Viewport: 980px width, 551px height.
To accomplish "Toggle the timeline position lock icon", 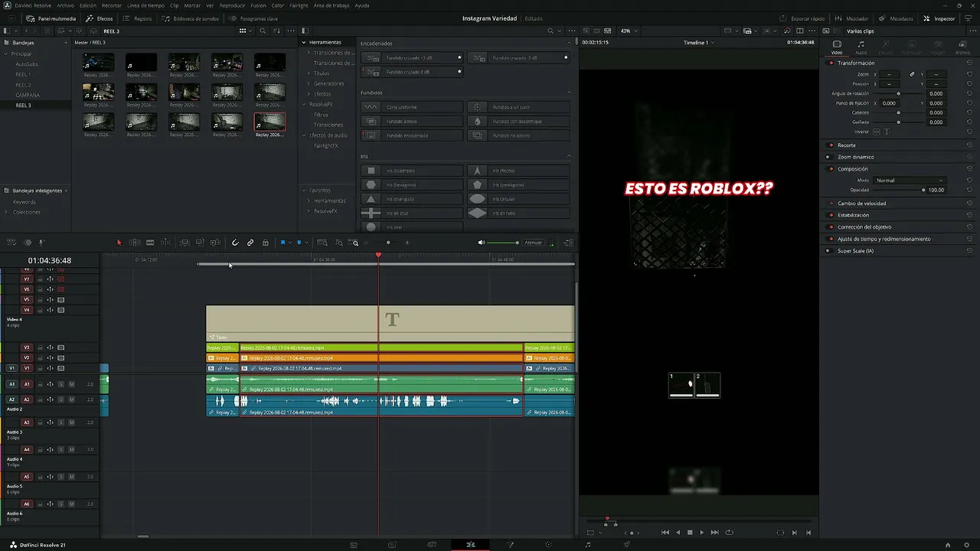I will [x=266, y=243].
